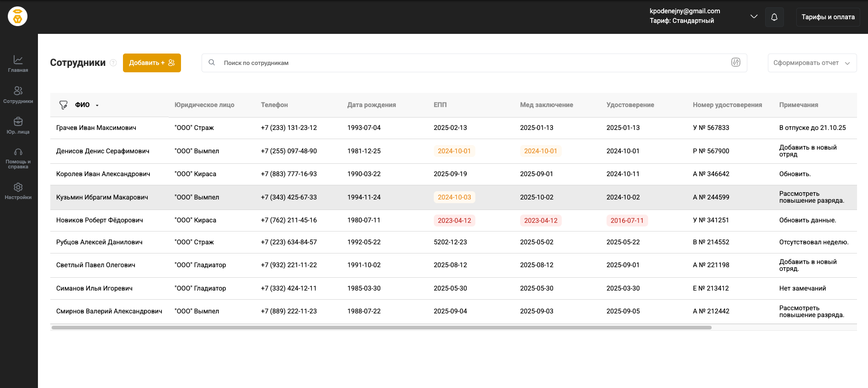868x388 pixels.
Task: Open row for Новиков Роберт Фёдорович
Action: pos(453,220)
